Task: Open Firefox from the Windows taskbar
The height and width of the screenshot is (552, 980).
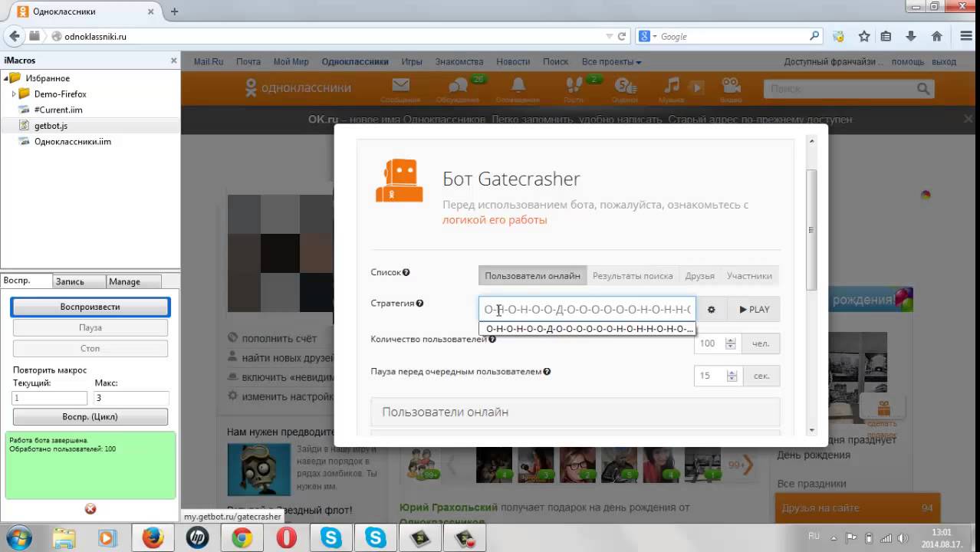Action: pyautogui.click(x=152, y=538)
